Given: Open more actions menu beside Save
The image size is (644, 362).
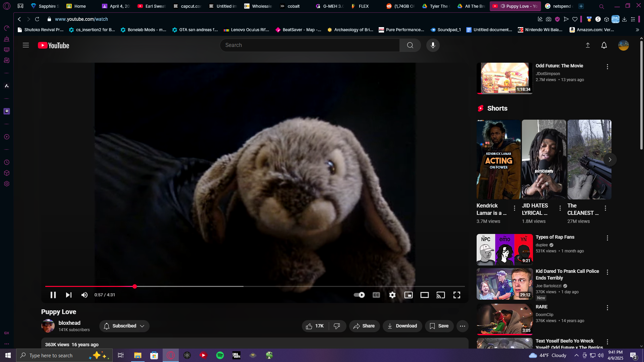Looking at the screenshot, I should (463, 326).
